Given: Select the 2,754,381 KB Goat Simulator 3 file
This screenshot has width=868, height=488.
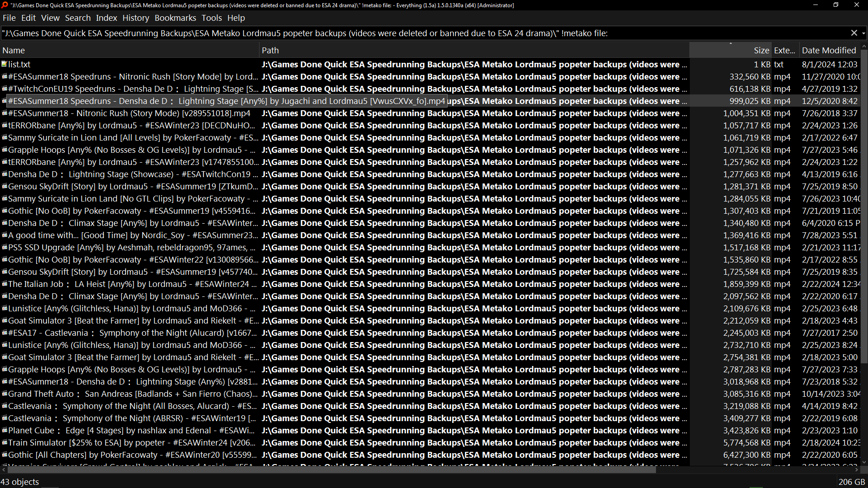Looking at the screenshot, I should pos(133,357).
